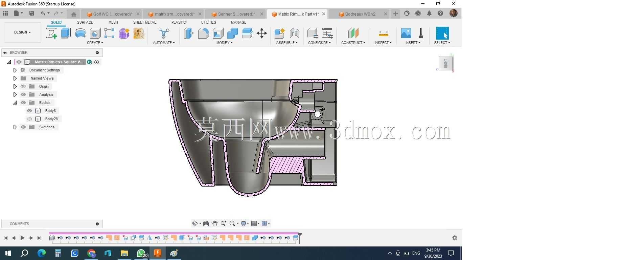Expand the Sketches folder
The width and height of the screenshot is (644, 260).
point(15,127)
